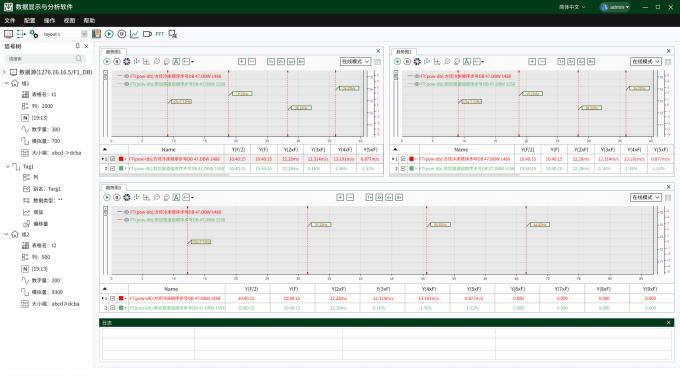
Task: Zoom out with minus icon in top-right chart toolbar
Action: click(542, 62)
